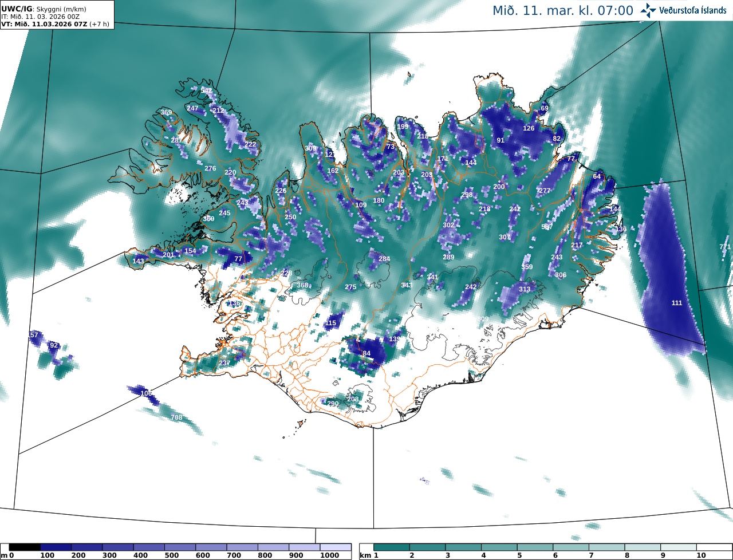Click visibility value 247 in the Westfjords
733x560 pixels.
pyautogui.click(x=192, y=108)
